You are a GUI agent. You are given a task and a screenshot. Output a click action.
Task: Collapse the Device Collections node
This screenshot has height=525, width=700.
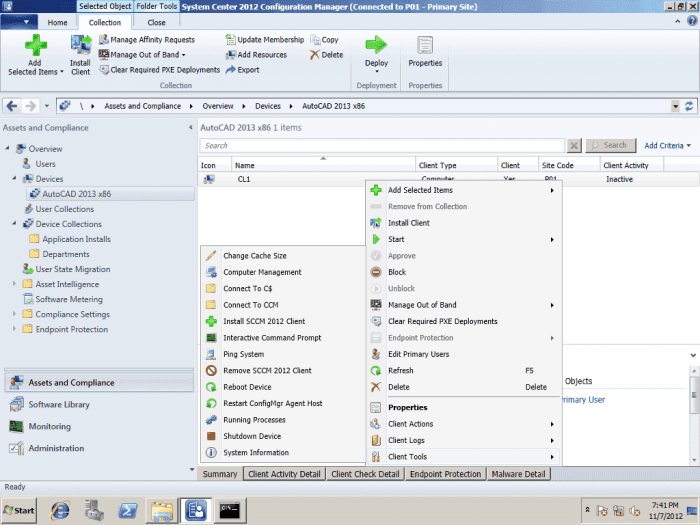(x=14, y=223)
